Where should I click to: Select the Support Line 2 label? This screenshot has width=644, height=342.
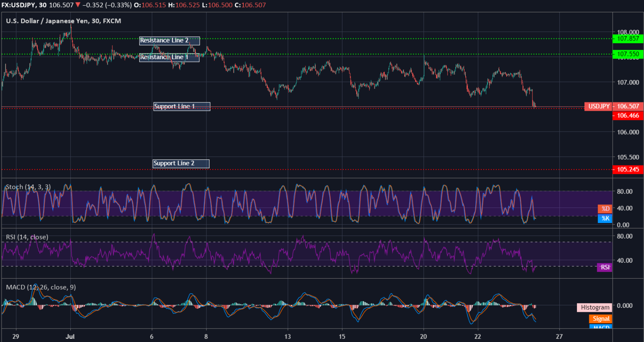pyautogui.click(x=181, y=163)
